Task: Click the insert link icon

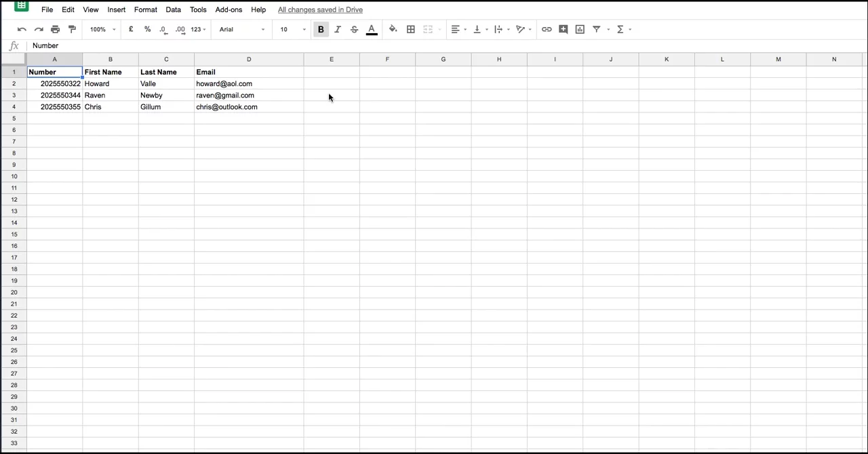Action: click(547, 29)
